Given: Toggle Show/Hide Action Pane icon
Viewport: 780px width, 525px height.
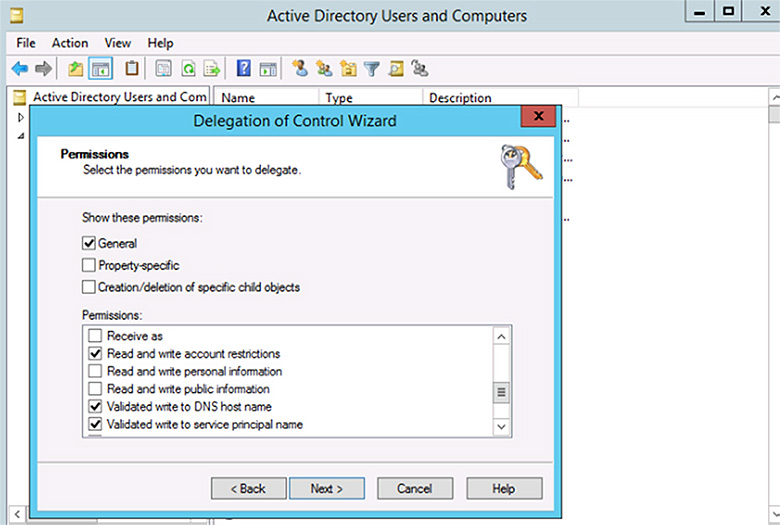Looking at the screenshot, I should (x=268, y=69).
